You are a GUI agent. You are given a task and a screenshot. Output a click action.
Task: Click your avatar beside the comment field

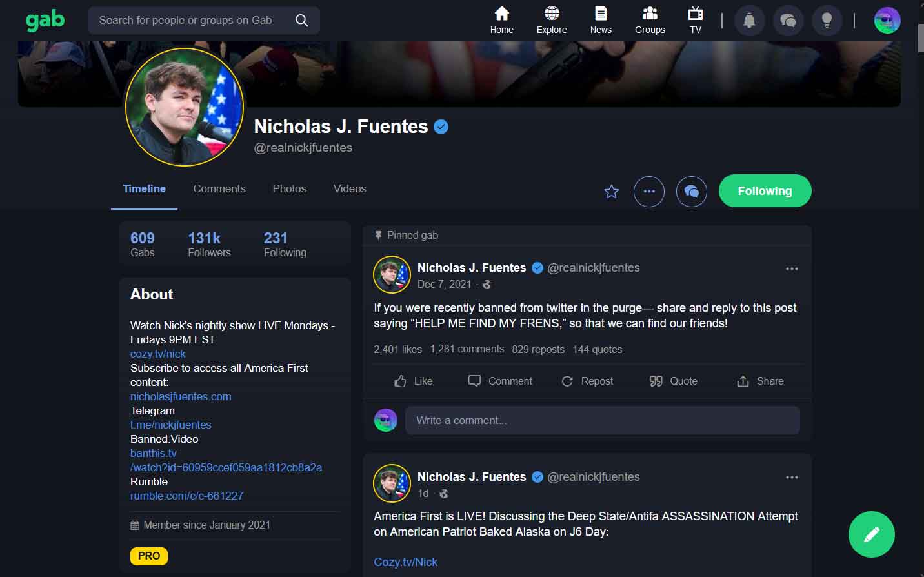[x=386, y=421]
